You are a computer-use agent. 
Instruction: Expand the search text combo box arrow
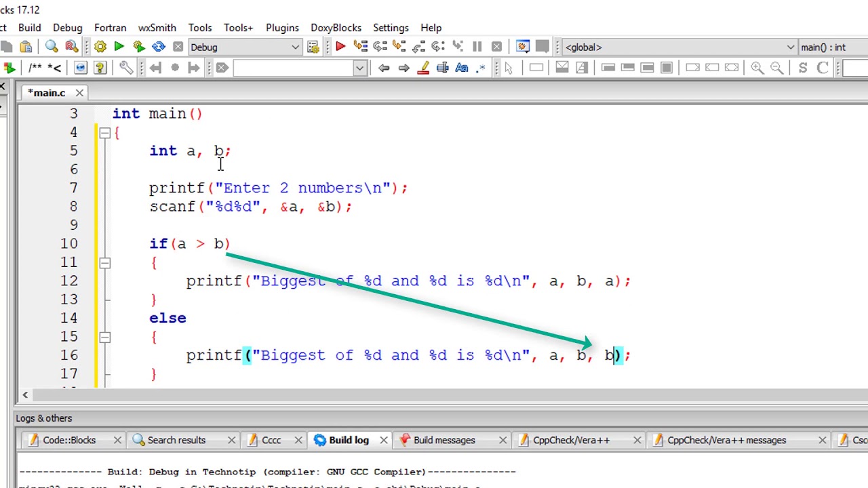(359, 68)
